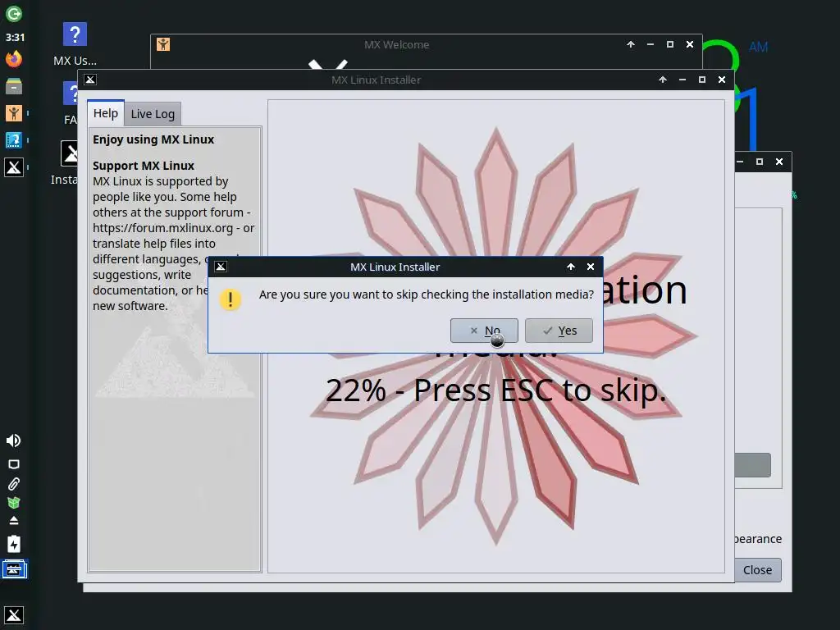This screenshot has width=840, height=630.
Task: Click the keep-above arrow of MX Welcome
Action: point(631,44)
